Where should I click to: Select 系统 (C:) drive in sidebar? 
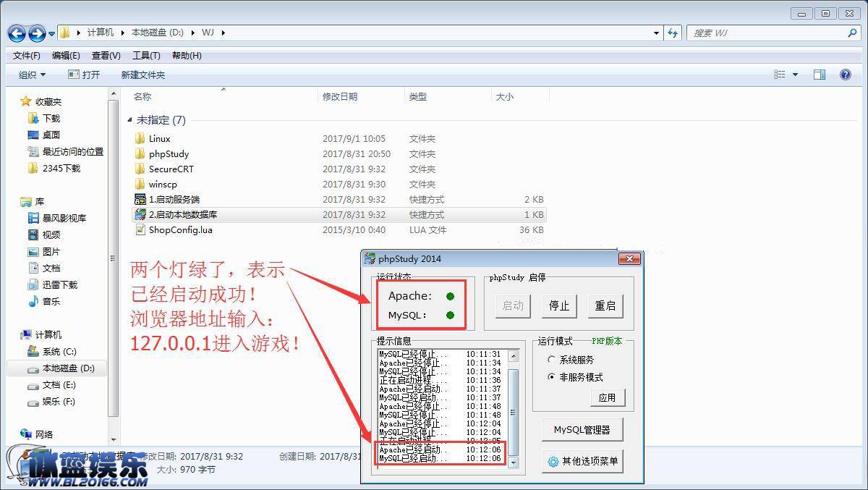[51, 351]
